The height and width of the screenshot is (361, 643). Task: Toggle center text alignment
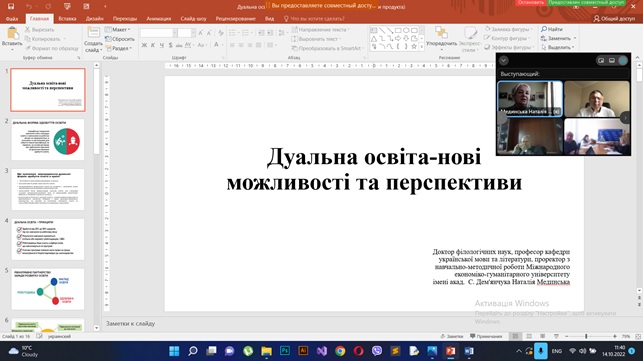click(241, 45)
